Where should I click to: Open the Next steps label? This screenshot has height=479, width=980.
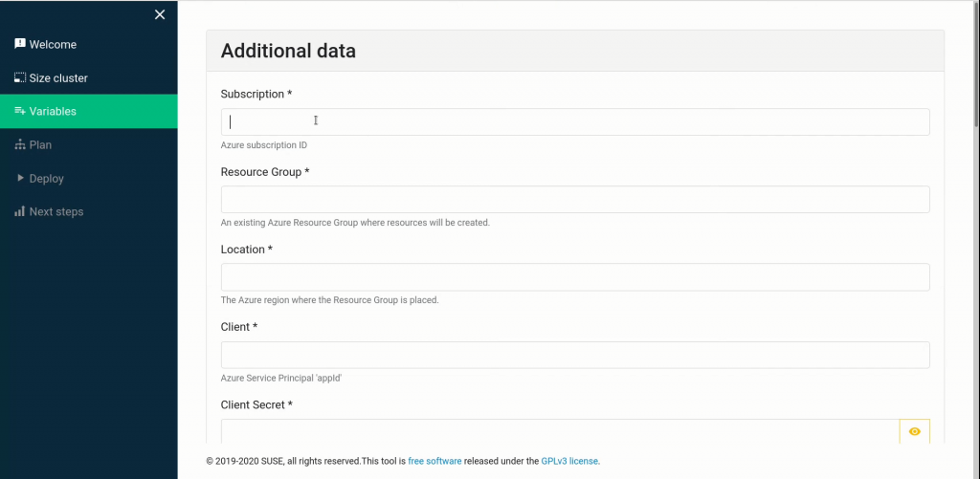(x=56, y=211)
